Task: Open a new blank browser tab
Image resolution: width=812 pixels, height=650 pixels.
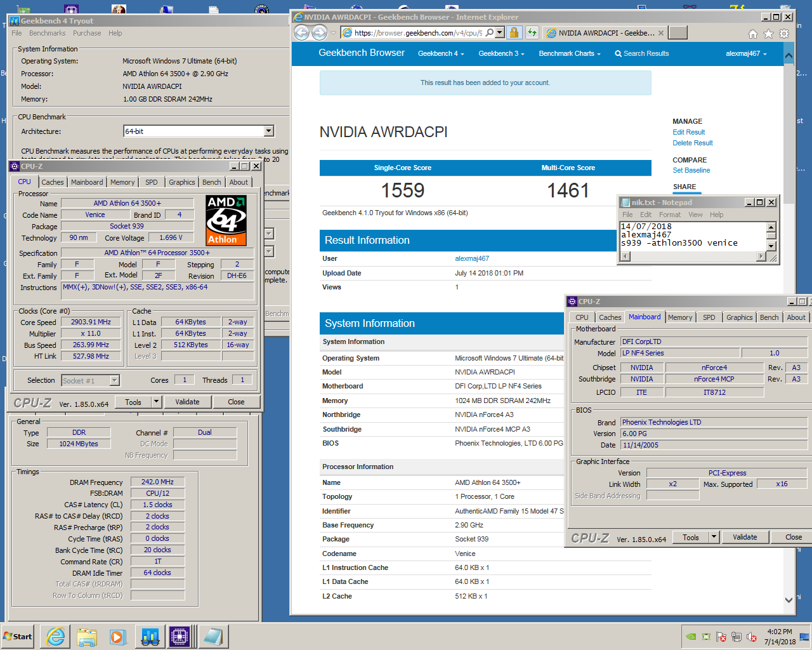Action: 678,33
